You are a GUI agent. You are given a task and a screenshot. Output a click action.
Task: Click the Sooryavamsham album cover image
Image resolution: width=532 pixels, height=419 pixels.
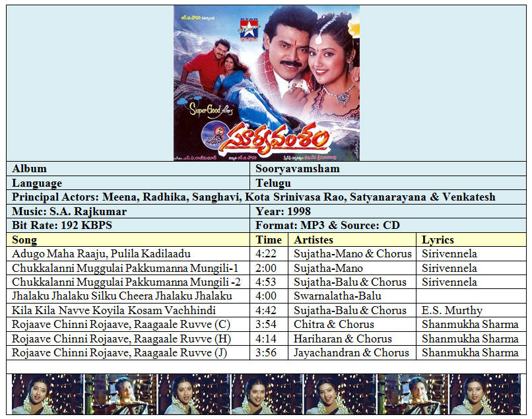[x=267, y=83]
